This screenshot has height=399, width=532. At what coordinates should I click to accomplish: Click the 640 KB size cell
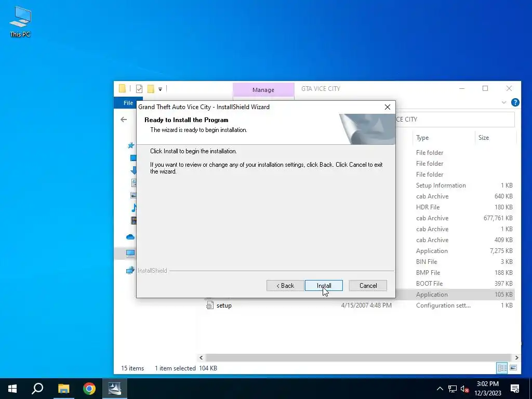tap(503, 196)
